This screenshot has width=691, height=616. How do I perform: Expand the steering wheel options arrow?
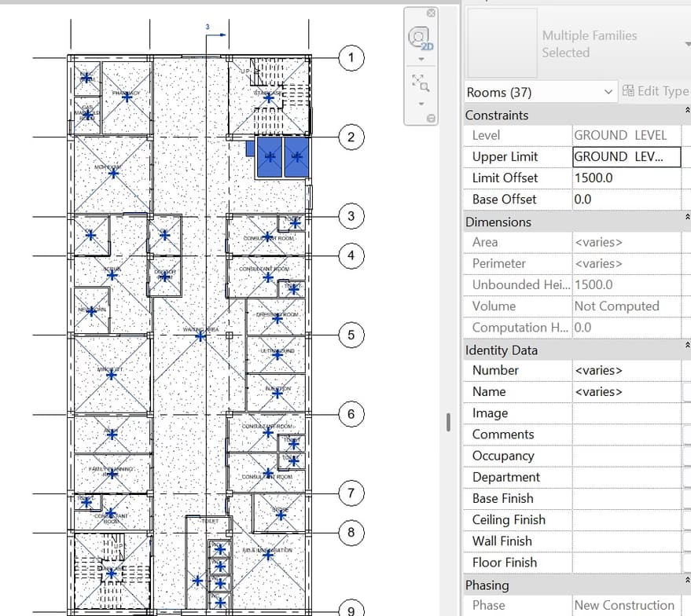click(421, 60)
